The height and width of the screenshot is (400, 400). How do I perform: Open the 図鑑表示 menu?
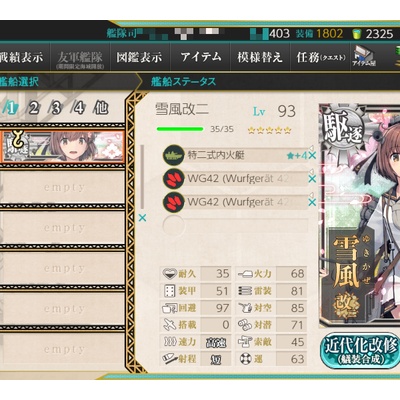139,57
